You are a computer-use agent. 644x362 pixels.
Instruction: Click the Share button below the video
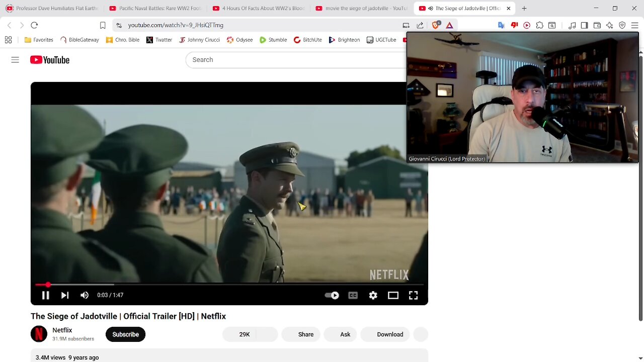301,334
